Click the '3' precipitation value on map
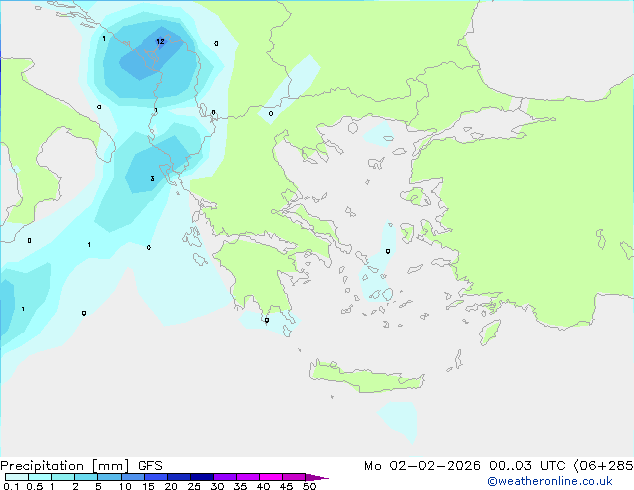This screenshot has height=490, width=634. click(x=152, y=178)
